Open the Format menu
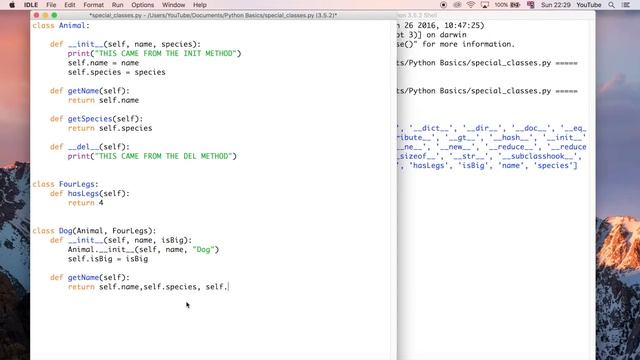 tap(93, 5)
